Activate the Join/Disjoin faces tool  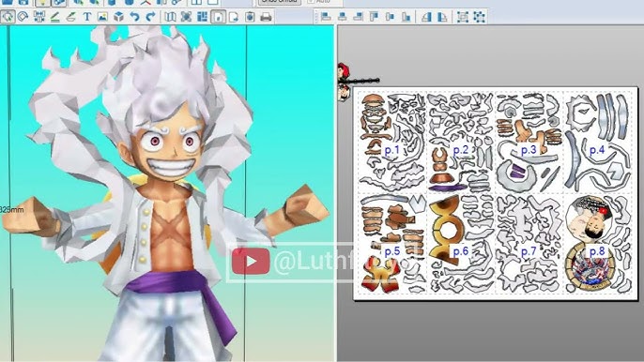pos(39,17)
